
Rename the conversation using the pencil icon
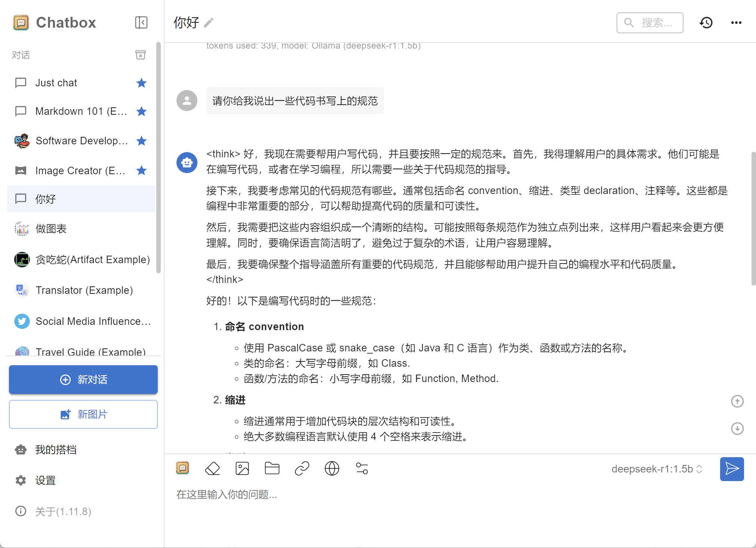(209, 22)
